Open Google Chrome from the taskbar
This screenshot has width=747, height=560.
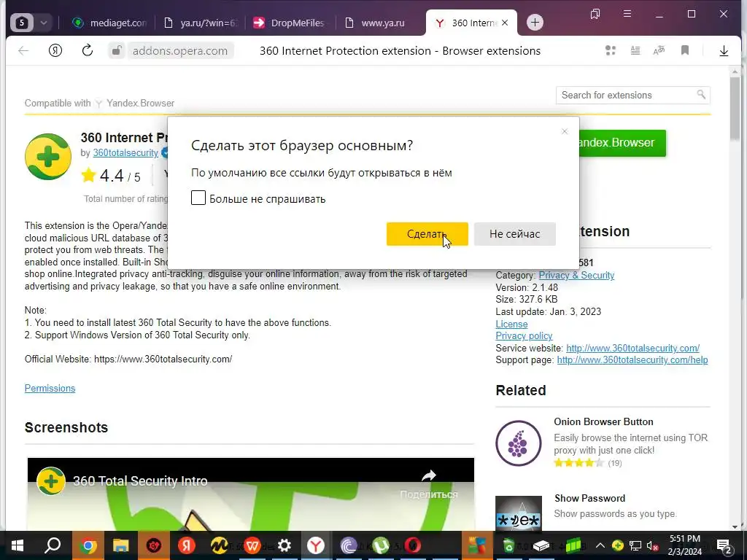pos(88,545)
